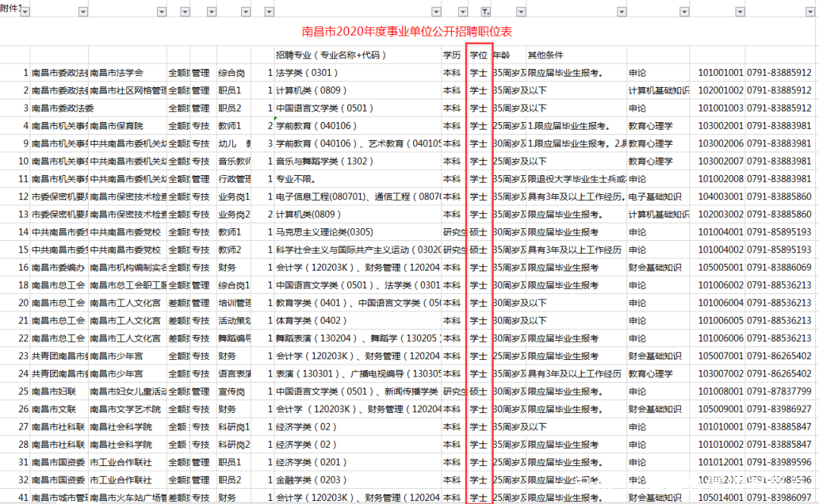Expand the dropdown on the 岗位名称 column
The width and height of the screenshot is (819, 504).
click(245, 11)
